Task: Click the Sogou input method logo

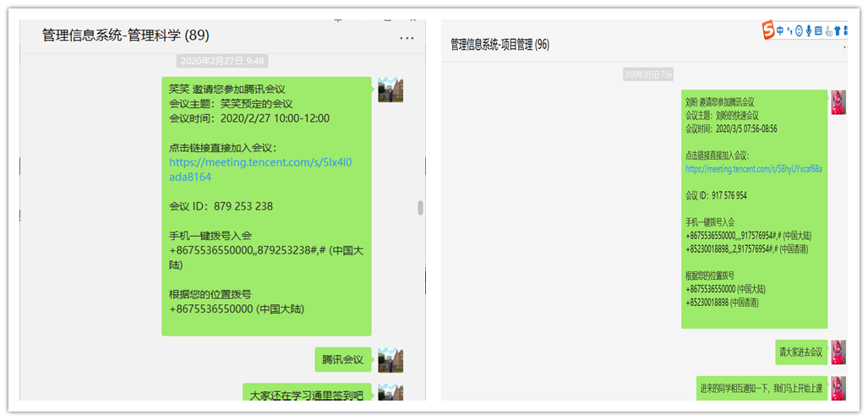Action: pyautogui.click(x=768, y=30)
